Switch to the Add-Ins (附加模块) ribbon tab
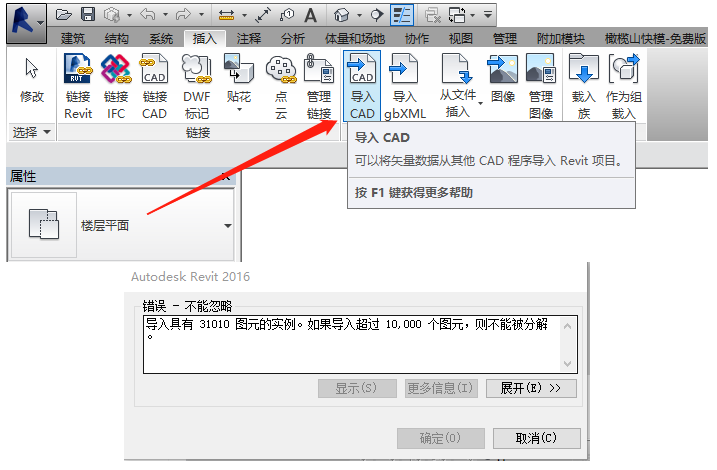This screenshot has height=470, width=717. pyautogui.click(x=561, y=39)
